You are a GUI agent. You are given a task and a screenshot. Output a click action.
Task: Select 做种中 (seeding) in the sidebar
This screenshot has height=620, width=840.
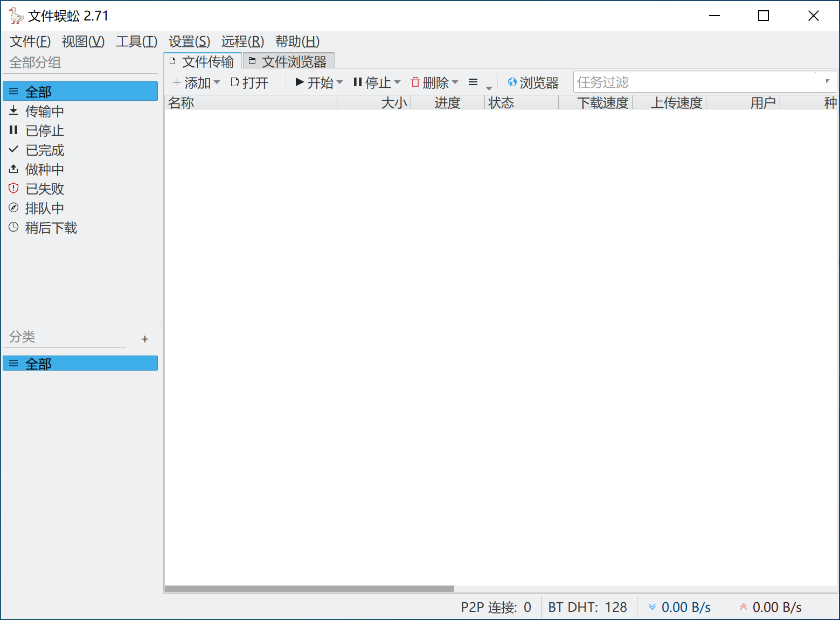click(x=80, y=169)
